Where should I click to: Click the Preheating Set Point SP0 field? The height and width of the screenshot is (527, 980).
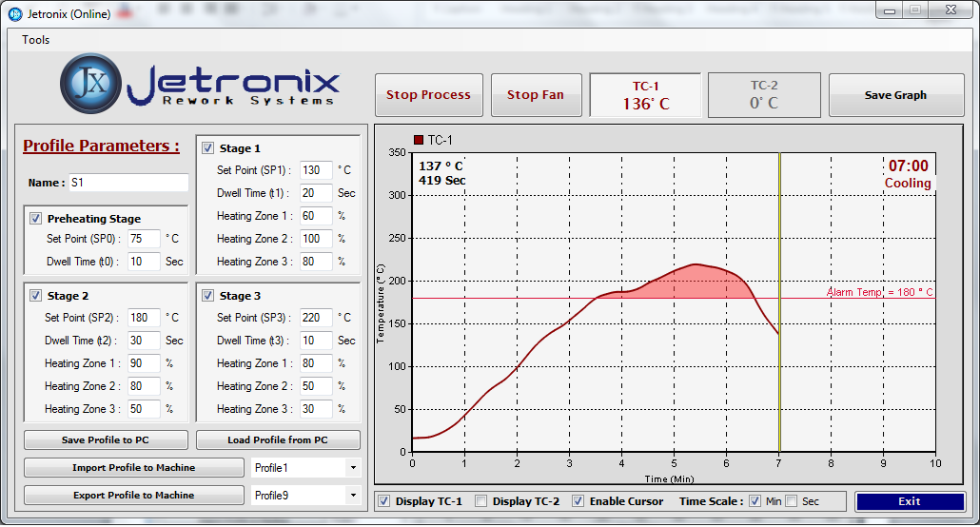pos(144,239)
